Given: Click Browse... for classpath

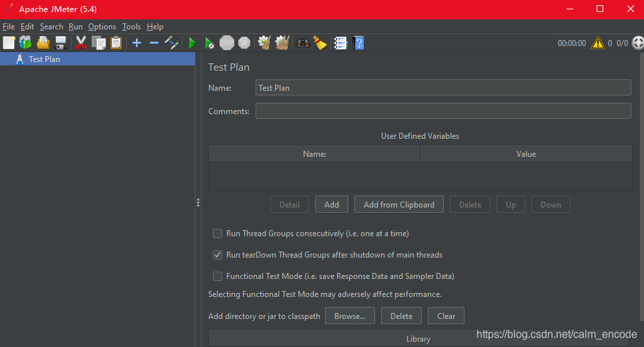Looking at the screenshot, I should [x=350, y=316].
